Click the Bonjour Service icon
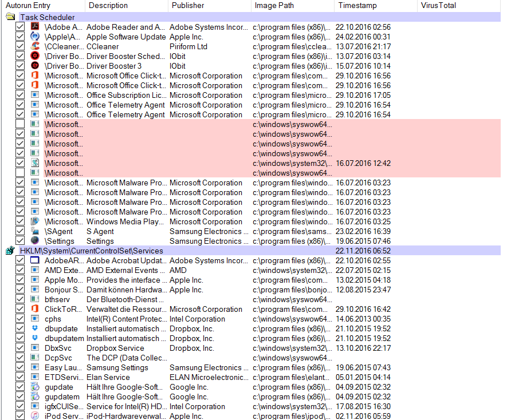The width and height of the screenshot is (511, 420). 35,290
